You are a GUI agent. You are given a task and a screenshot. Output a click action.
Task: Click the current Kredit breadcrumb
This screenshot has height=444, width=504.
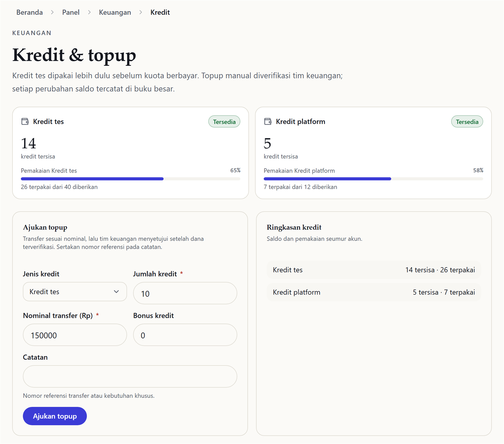(x=160, y=12)
